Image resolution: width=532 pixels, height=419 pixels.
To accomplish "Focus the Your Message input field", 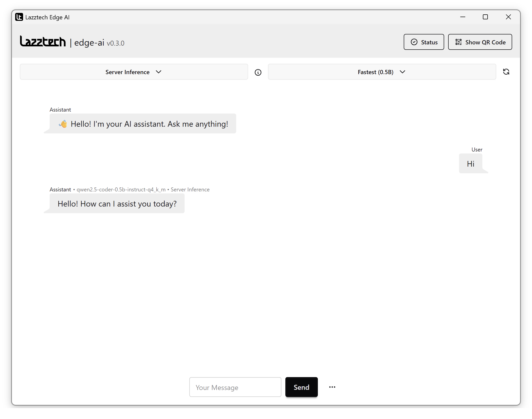I will [x=235, y=387].
